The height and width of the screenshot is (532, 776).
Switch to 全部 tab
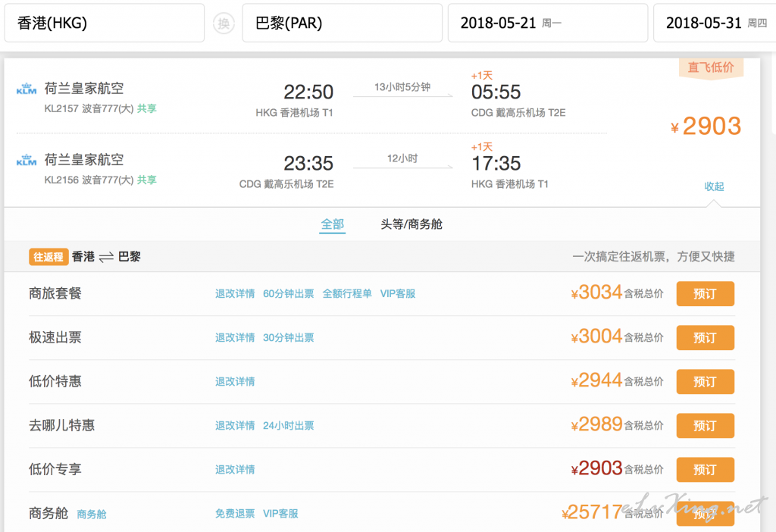332,224
